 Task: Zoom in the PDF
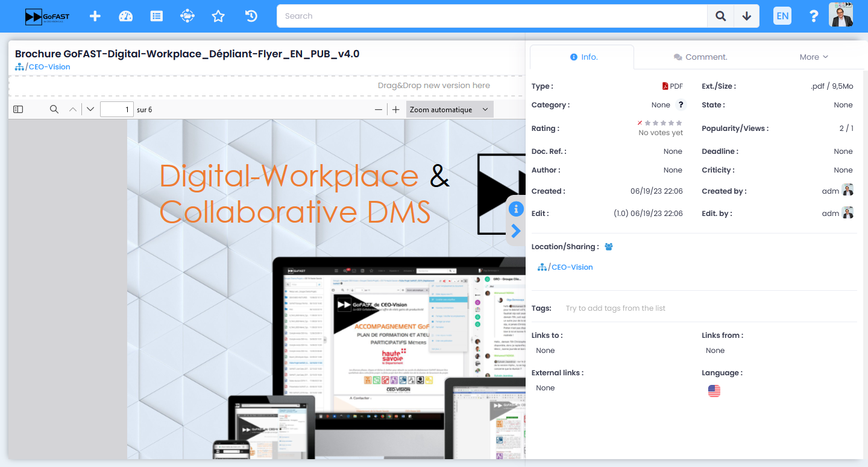[x=396, y=109]
